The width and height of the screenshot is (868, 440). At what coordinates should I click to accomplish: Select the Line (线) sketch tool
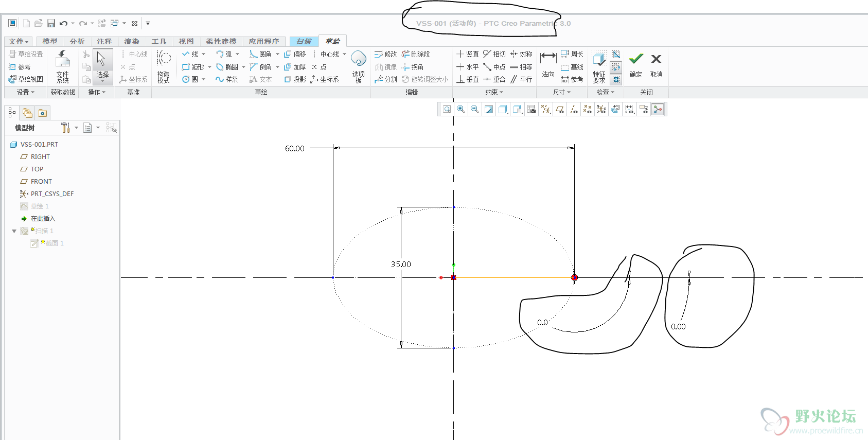point(190,54)
